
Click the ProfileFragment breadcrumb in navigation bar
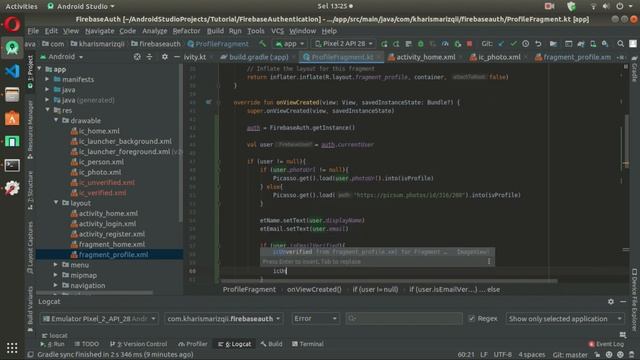point(218,44)
